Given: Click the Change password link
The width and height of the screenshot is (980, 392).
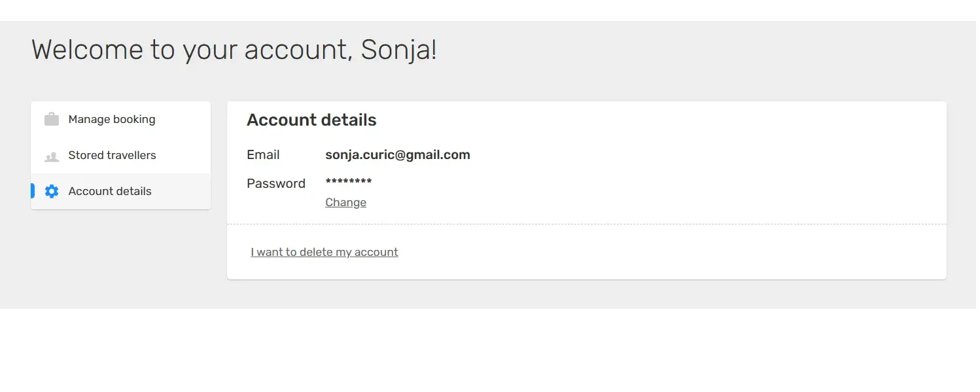Looking at the screenshot, I should 345,203.
